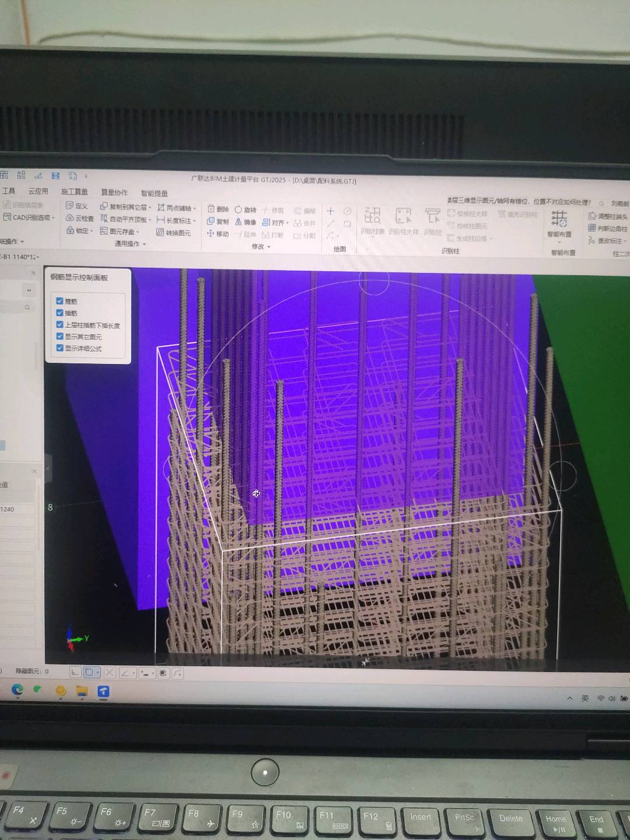Viewport: 630px width, 840px height.
Task: Click the 转换图元 tool
Action: click(173, 233)
